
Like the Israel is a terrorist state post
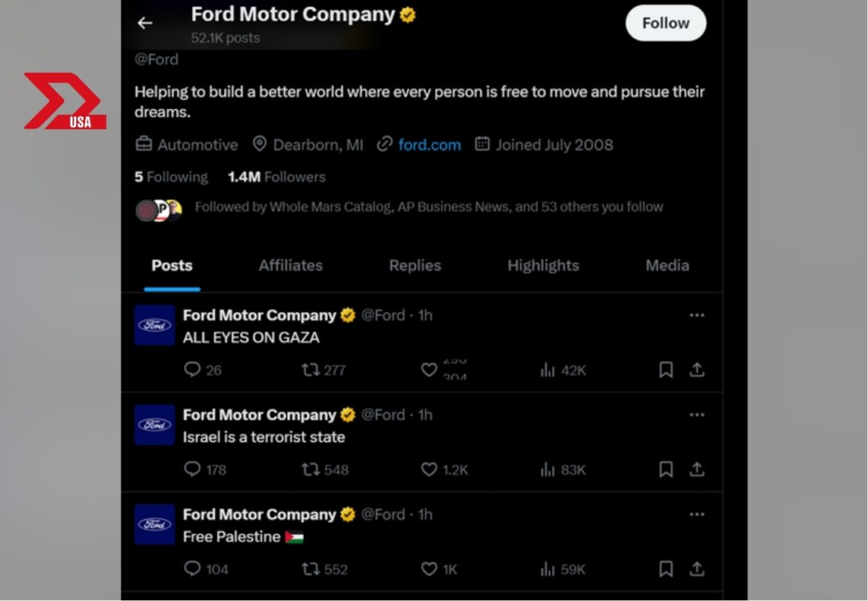click(x=429, y=470)
